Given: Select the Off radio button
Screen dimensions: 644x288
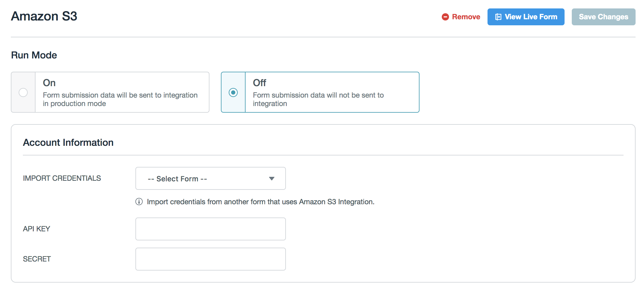Looking at the screenshot, I should click(x=233, y=92).
